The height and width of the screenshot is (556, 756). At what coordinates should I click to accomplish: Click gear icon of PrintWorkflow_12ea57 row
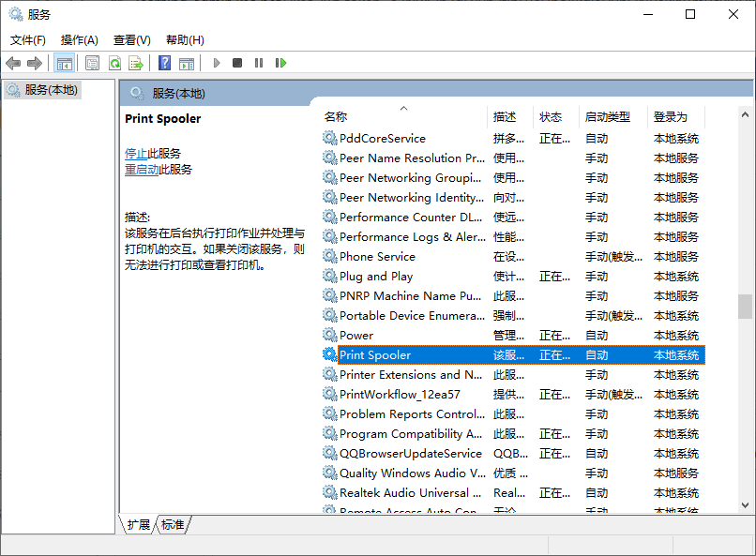[x=330, y=394]
